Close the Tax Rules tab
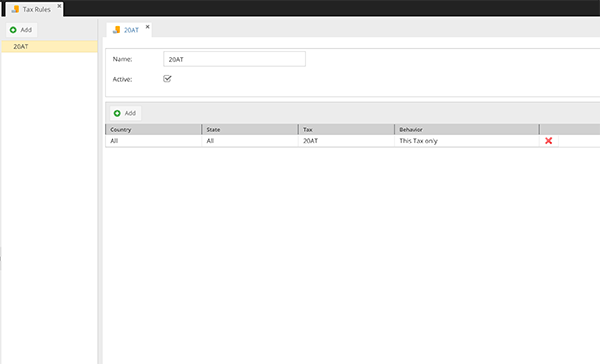Viewport: 600px width, 364px height. [x=59, y=6]
